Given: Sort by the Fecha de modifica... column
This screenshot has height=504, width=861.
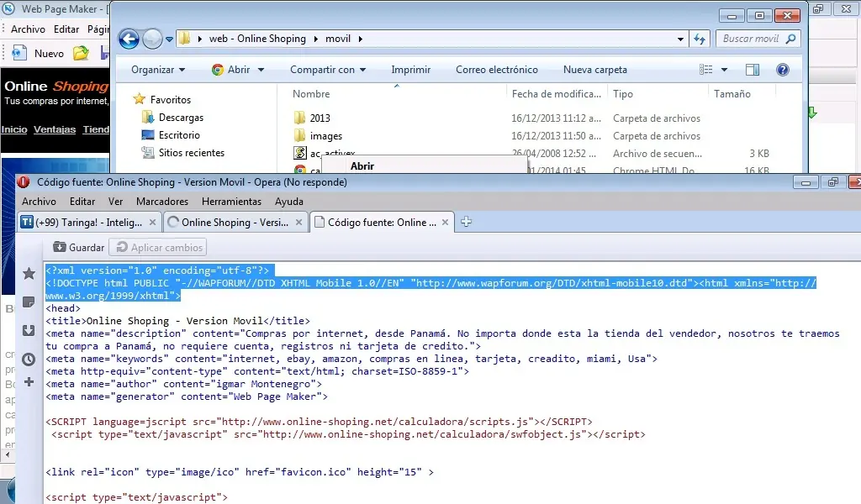Looking at the screenshot, I should click(x=557, y=94).
